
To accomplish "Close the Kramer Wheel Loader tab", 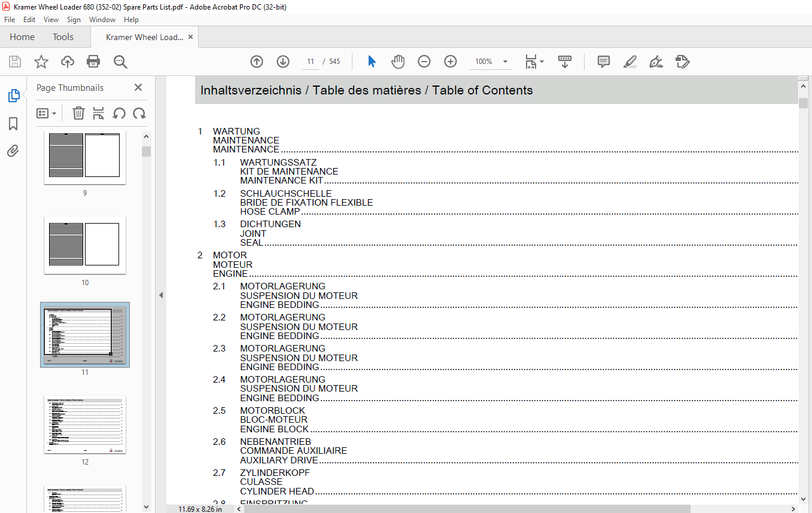I will pyautogui.click(x=190, y=37).
